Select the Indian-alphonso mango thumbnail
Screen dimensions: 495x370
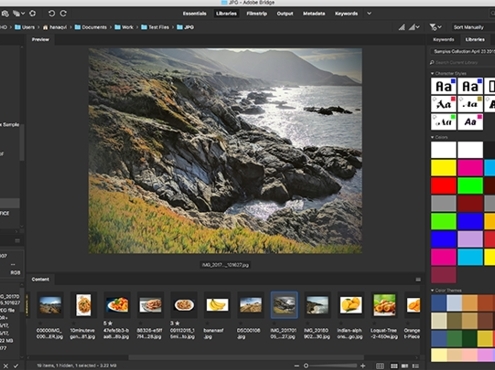click(351, 305)
